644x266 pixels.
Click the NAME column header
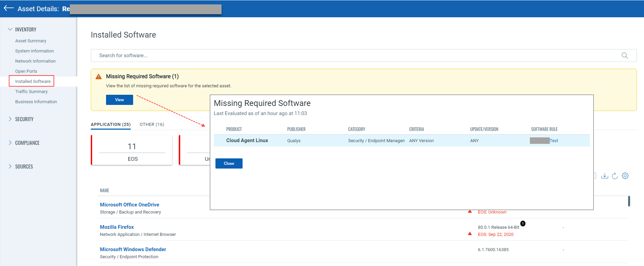click(104, 191)
